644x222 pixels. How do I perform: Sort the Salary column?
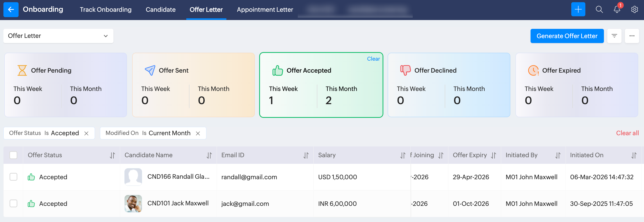pos(402,155)
